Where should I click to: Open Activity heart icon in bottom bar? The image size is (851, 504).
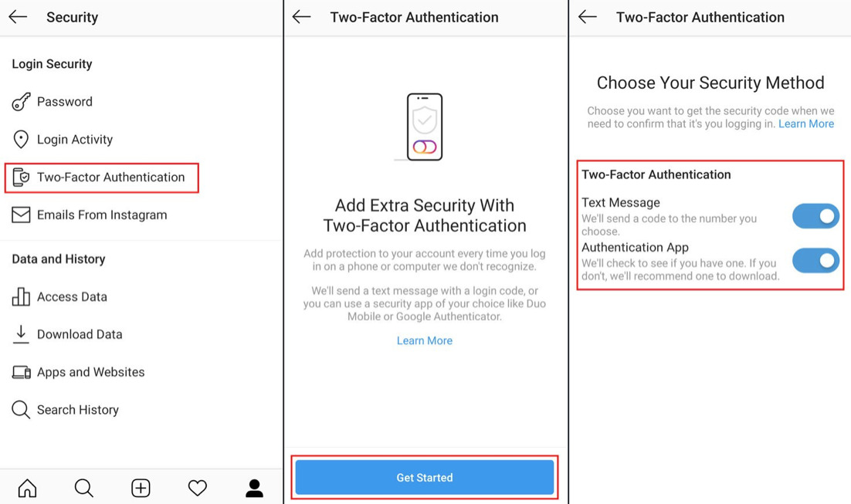point(198,488)
